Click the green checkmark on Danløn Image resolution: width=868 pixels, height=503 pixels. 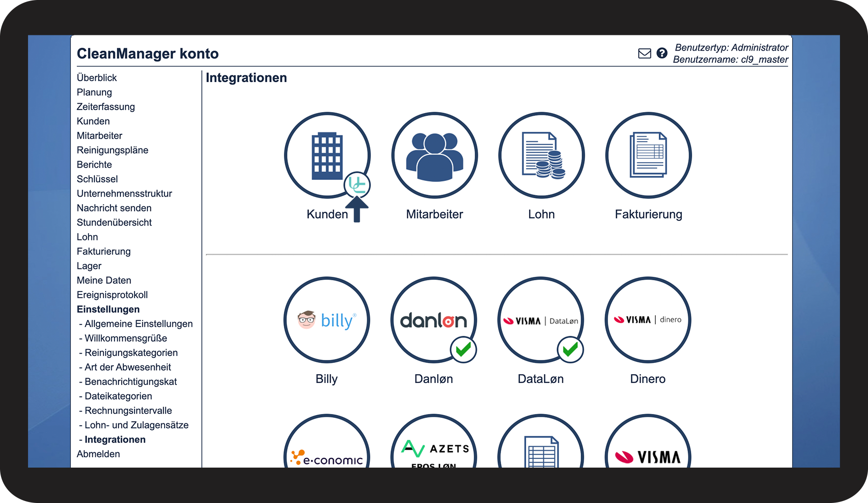(x=463, y=350)
